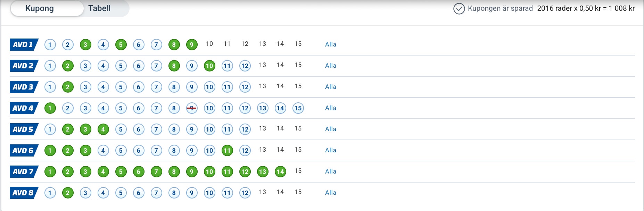Click the scratched horse 9 in AVD 4
This screenshot has height=211, width=644.
click(192, 108)
